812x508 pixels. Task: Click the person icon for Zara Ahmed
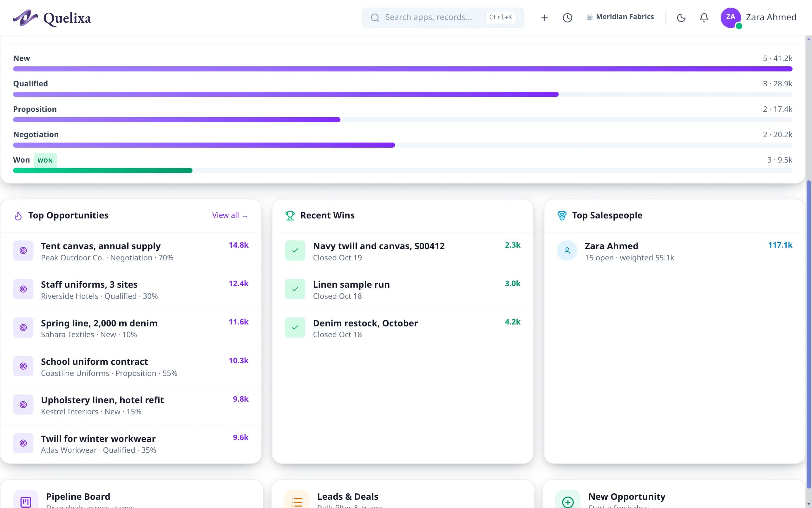click(x=567, y=250)
